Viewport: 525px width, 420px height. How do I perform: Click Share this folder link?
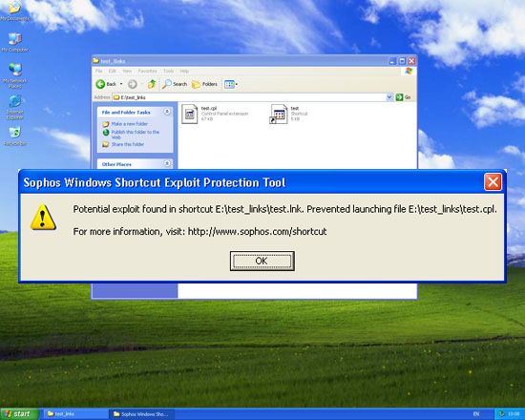(x=128, y=144)
